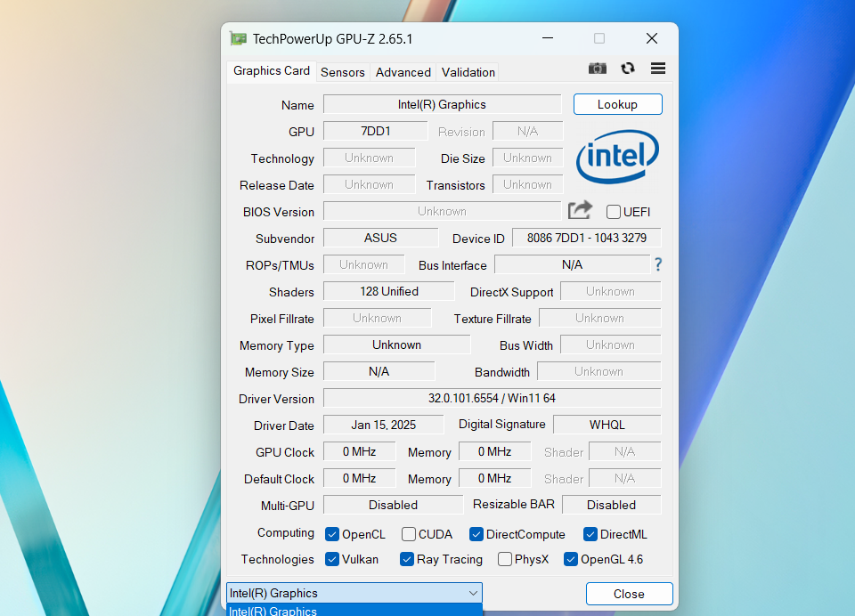Image resolution: width=855 pixels, height=616 pixels.
Task: Click the GPU Clock 0 MHz field
Action: coord(359,451)
